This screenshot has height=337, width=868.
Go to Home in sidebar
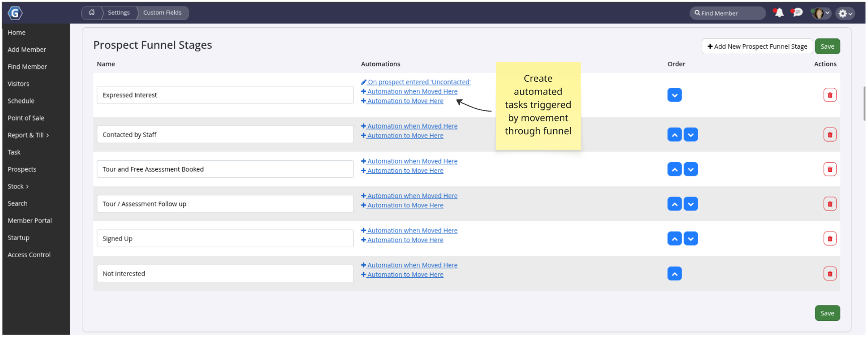coord(17,33)
